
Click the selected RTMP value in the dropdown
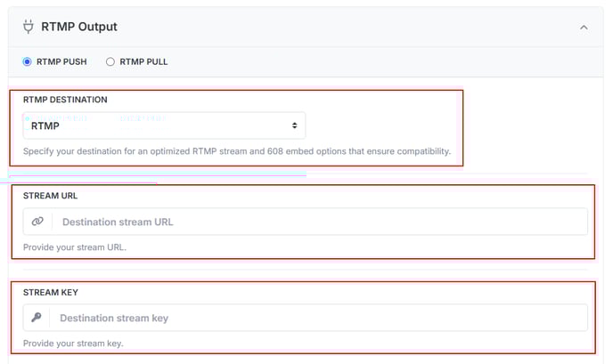click(x=45, y=125)
